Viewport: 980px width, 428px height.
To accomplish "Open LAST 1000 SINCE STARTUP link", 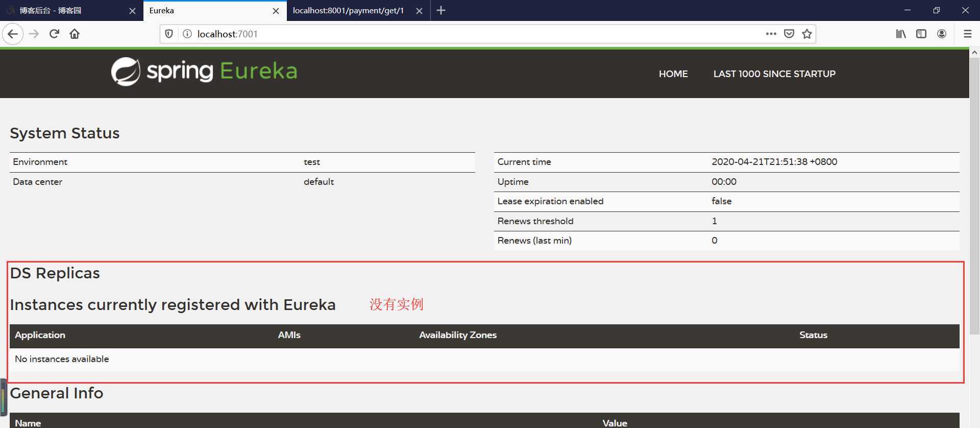I will point(774,74).
